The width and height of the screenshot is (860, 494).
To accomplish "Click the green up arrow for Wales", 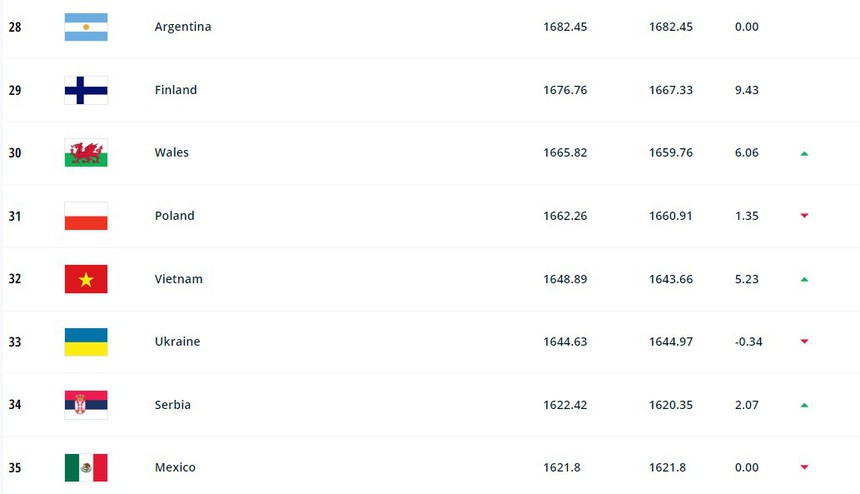I will coord(804,153).
